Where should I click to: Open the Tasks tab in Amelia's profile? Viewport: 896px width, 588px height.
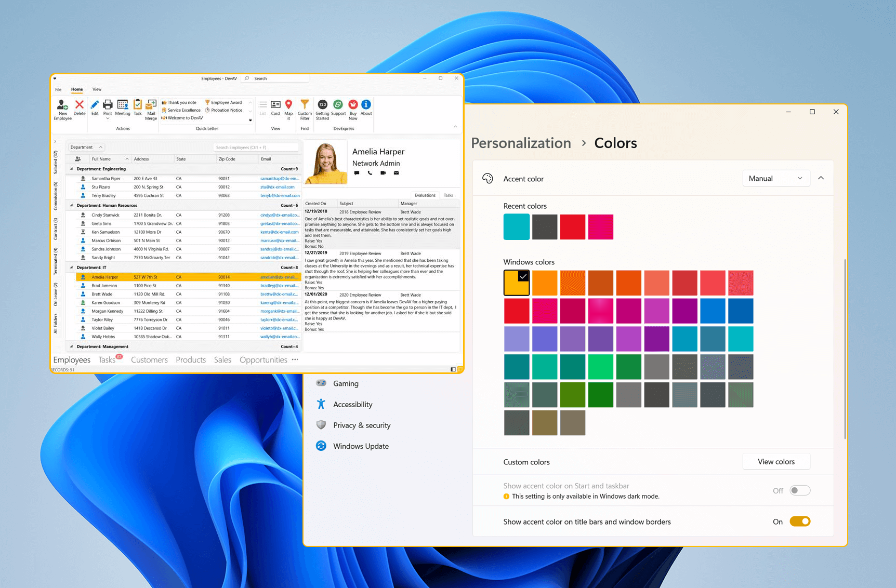coord(448,195)
